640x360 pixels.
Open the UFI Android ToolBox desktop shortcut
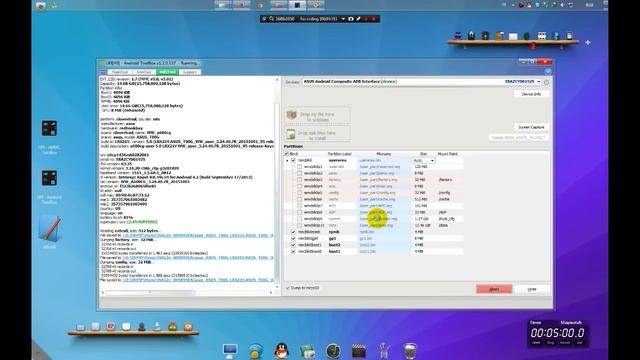click(x=49, y=178)
